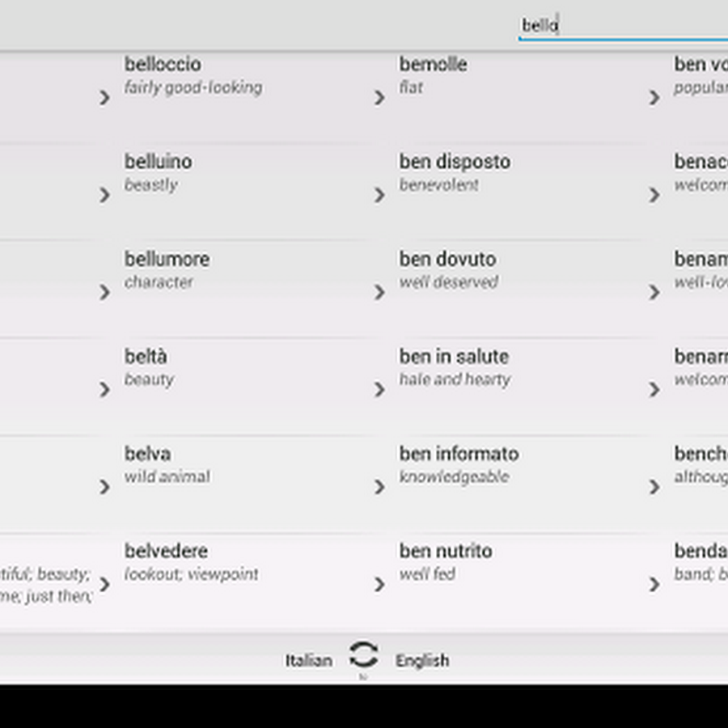This screenshot has height=728, width=728.
Task: Swap the Italian and English languages
Action: tap(363, 654)
